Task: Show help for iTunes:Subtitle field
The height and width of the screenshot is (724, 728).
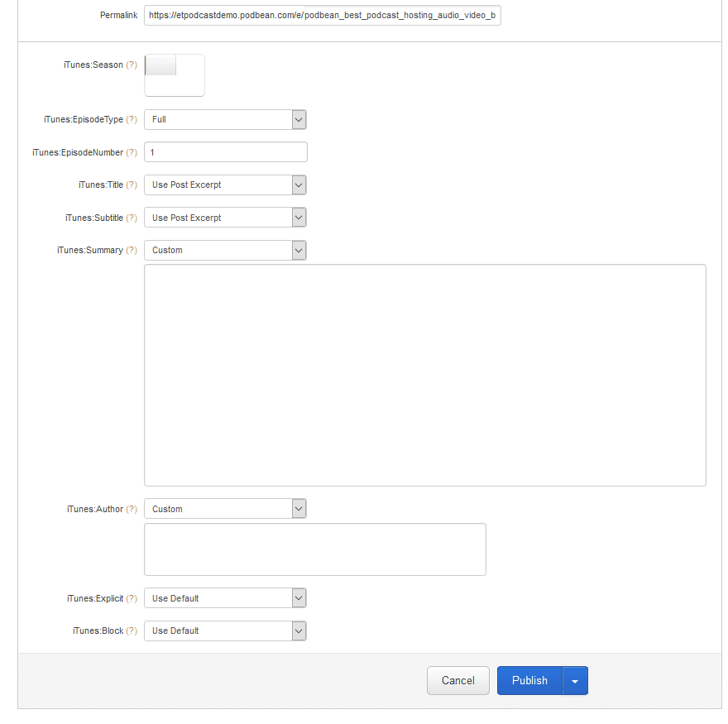Action: (x=132, y=218)
